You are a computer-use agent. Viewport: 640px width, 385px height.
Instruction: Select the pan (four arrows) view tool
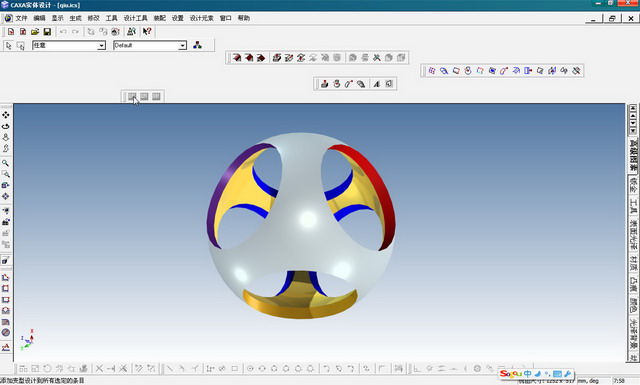click(x=6, y=115)
